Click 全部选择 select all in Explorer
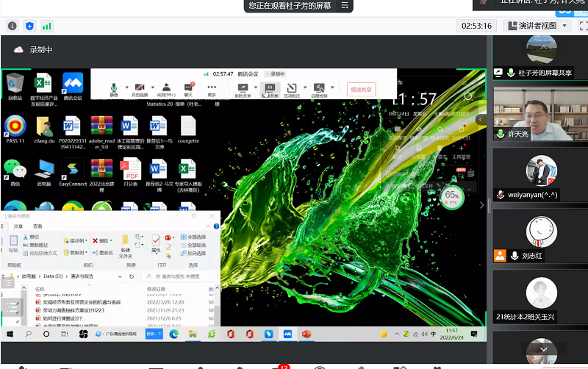 tap(193, 237)
